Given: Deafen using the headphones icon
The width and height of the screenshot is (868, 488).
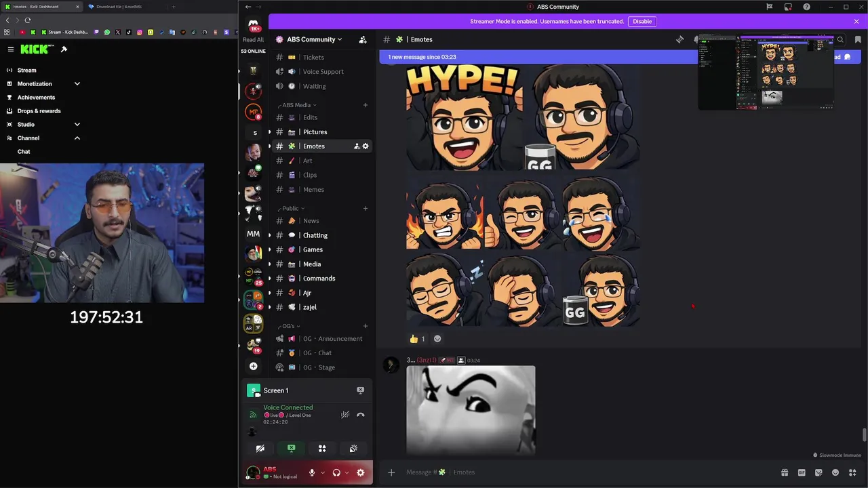Looking at the screenshot, I should tap(336, 472).
